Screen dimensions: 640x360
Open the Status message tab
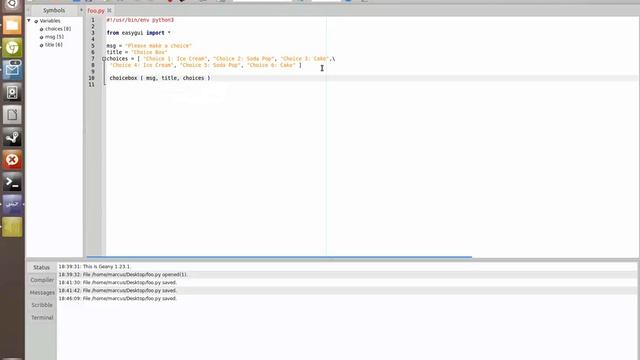42,267
